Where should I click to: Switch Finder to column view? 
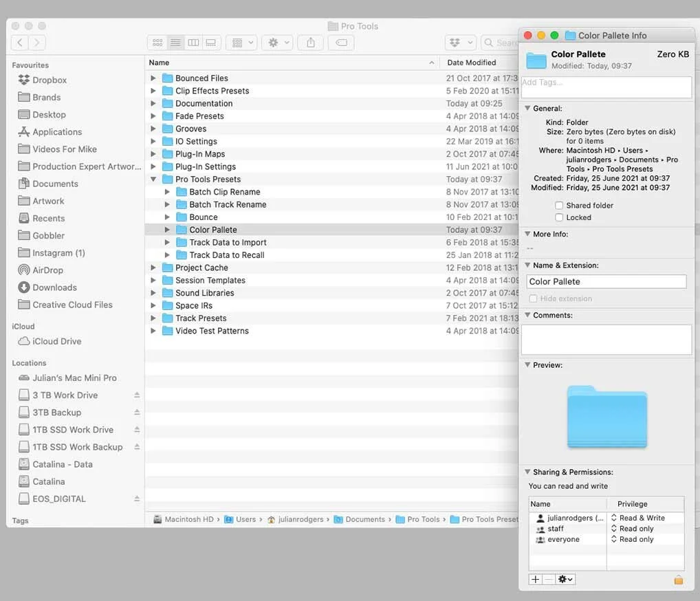pyautogui.click(x=193, y=43)
